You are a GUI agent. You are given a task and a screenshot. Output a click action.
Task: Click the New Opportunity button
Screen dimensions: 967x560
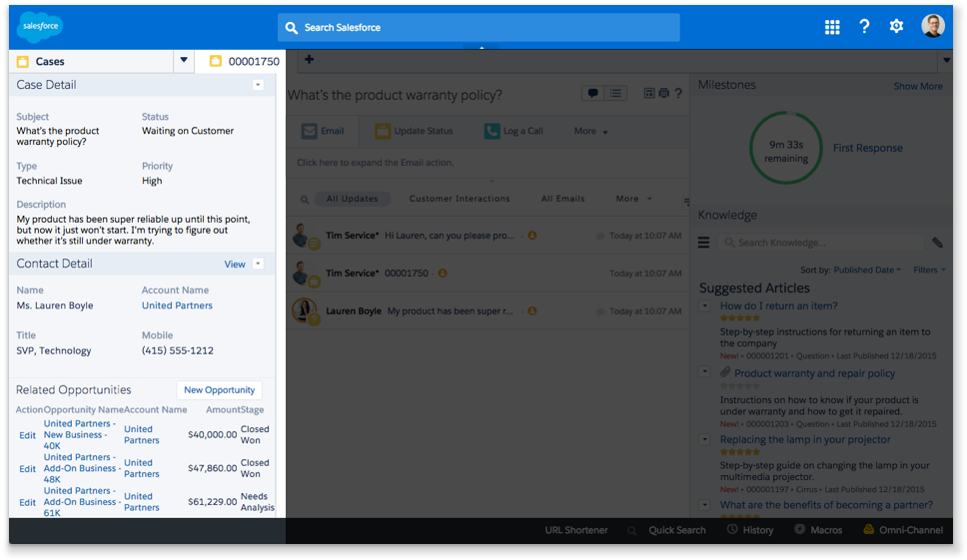[x=219, y=390]
